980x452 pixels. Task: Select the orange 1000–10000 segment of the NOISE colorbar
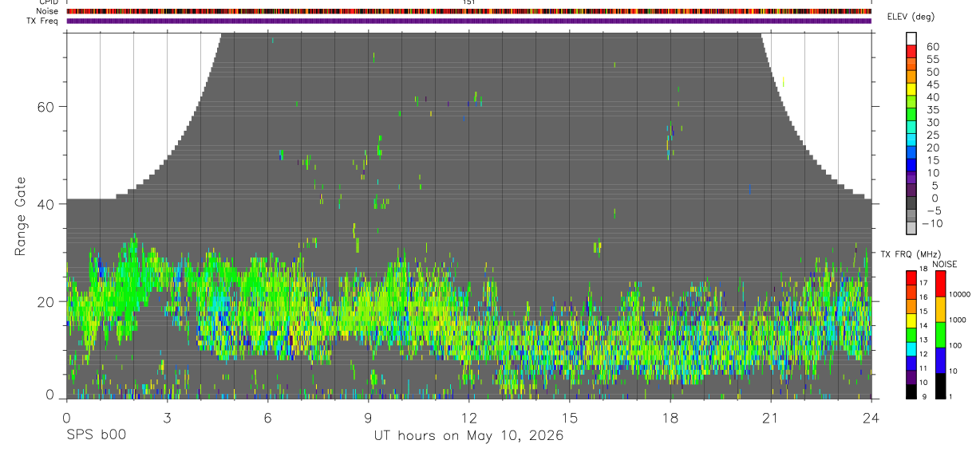click(x=939, y=309)
